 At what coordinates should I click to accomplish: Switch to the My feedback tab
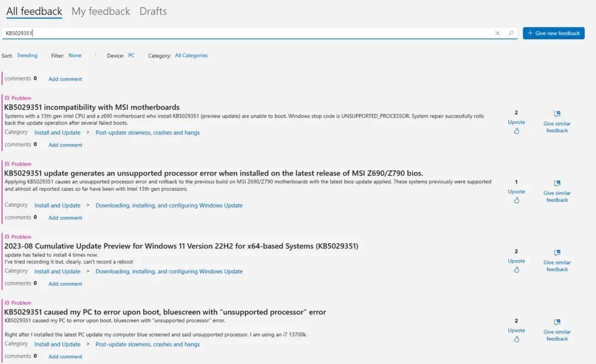pos(101,12)
